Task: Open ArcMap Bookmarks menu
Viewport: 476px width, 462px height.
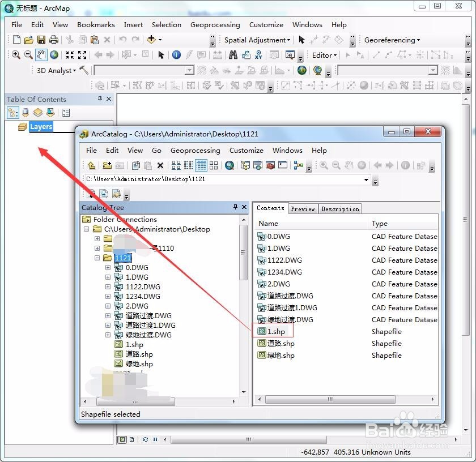Action: point(96,24)
